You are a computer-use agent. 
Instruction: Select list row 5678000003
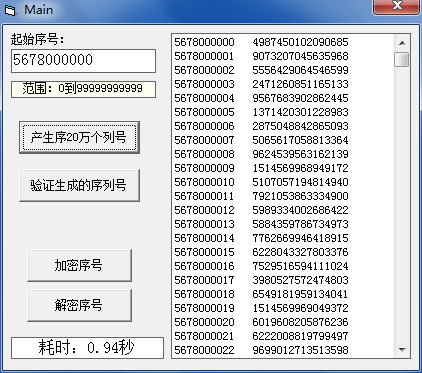(282, 84)
